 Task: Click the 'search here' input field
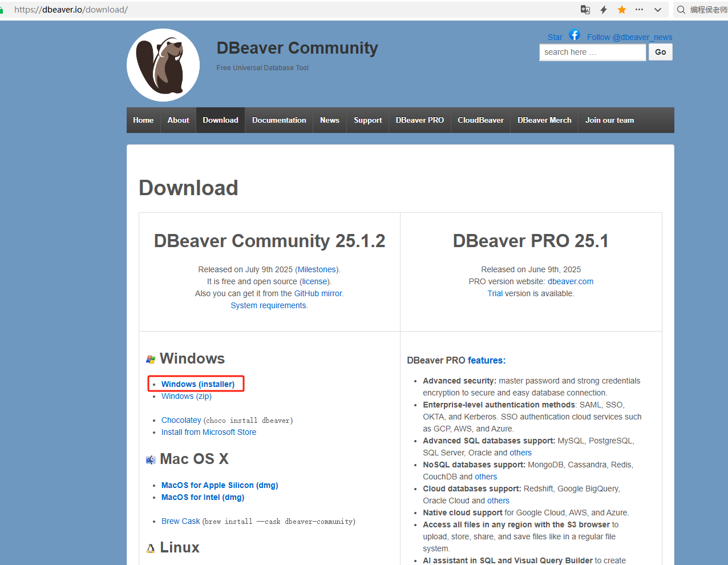pyautogui.click(x=593, y=52)
